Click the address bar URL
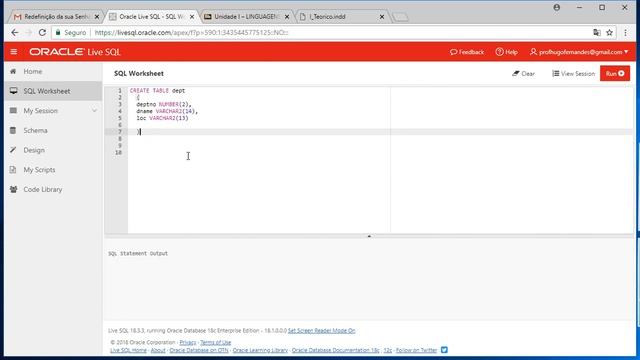 191,32
